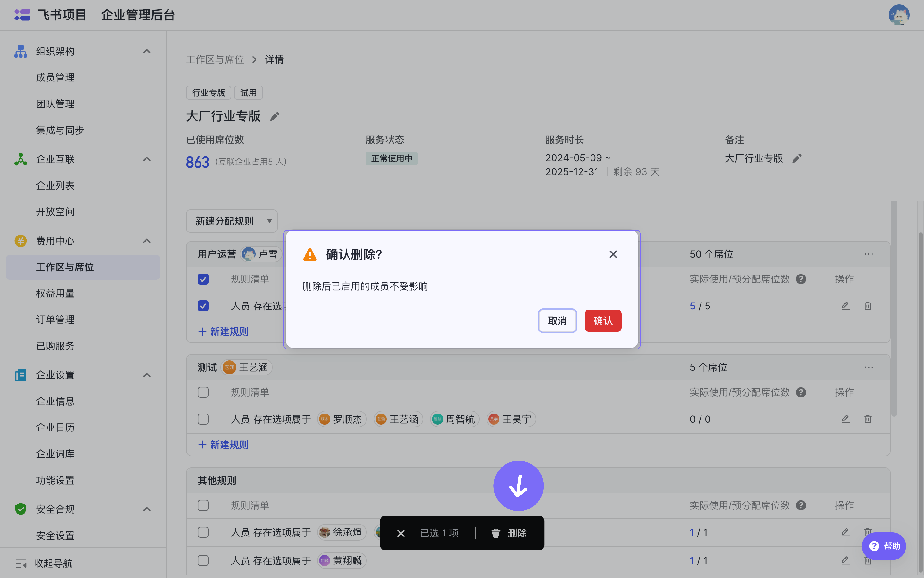Screen dimensions: 924x578
Task: Click the rules list vertical scrollbar
Action: [x=894, y=309]
